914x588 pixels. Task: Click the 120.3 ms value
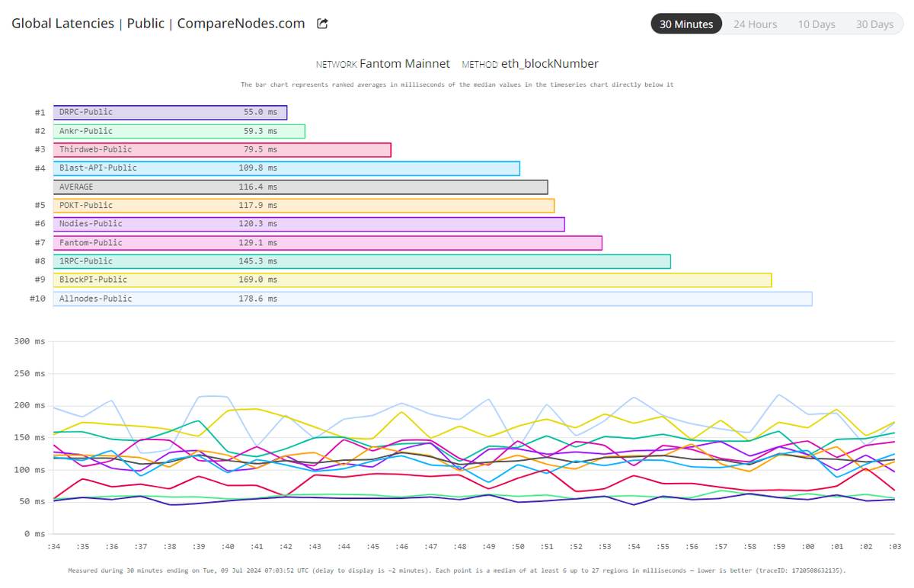258,224
